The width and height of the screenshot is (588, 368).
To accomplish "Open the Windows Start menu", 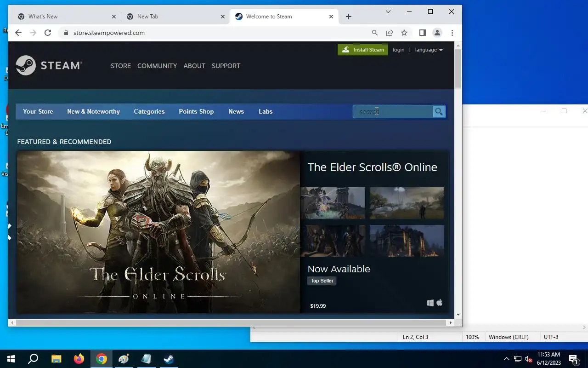I will [11, 359].
